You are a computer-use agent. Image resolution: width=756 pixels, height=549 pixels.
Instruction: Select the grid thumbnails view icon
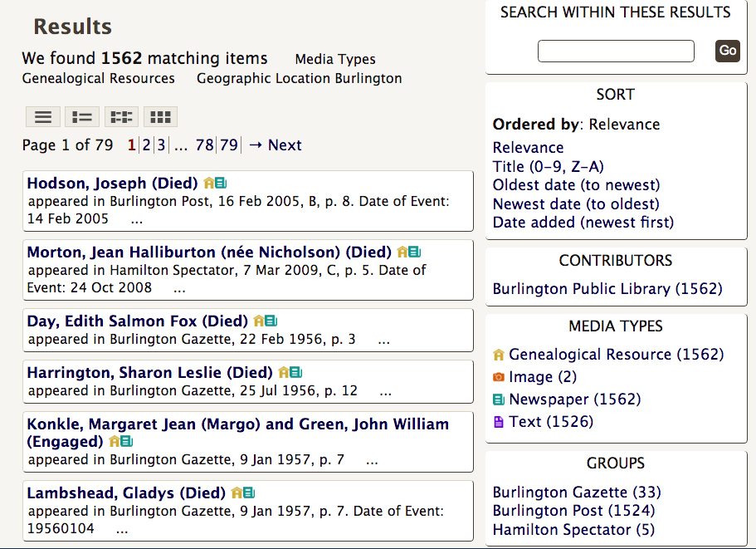pos(160,117)
